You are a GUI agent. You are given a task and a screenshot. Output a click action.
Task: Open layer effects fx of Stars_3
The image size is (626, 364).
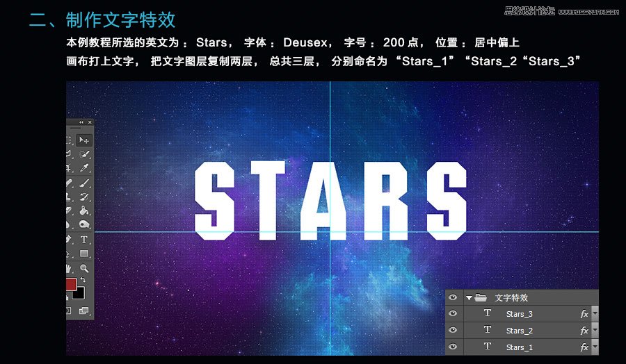click(584, 314)
